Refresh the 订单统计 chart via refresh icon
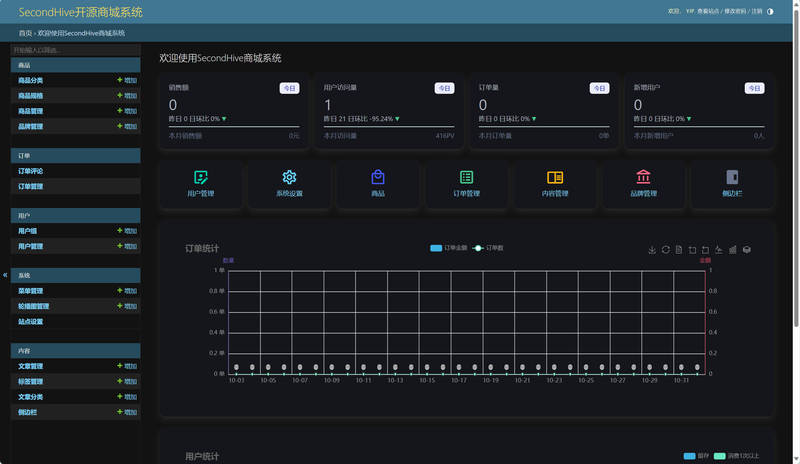The width and height of the screenshot is (800, 464). (665, 249)
